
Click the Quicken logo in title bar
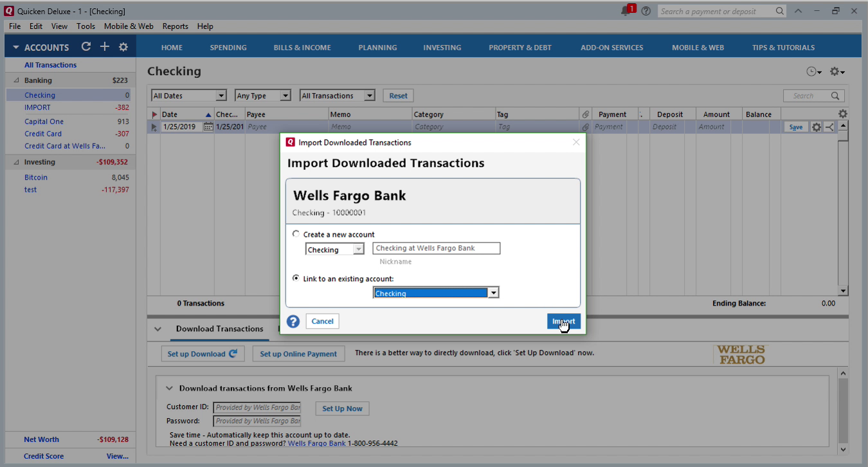coord(9,11)
